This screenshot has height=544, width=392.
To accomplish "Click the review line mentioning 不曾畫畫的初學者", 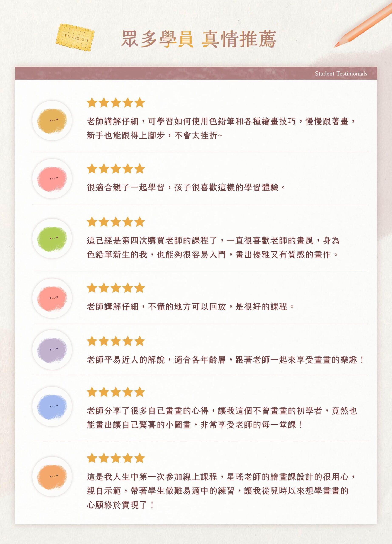I will coord(222,411).
